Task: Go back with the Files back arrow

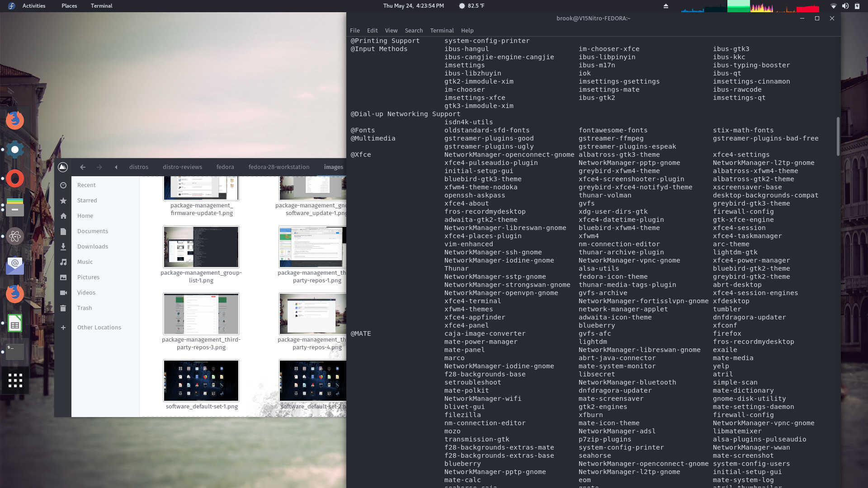Action: pos(83,167)
